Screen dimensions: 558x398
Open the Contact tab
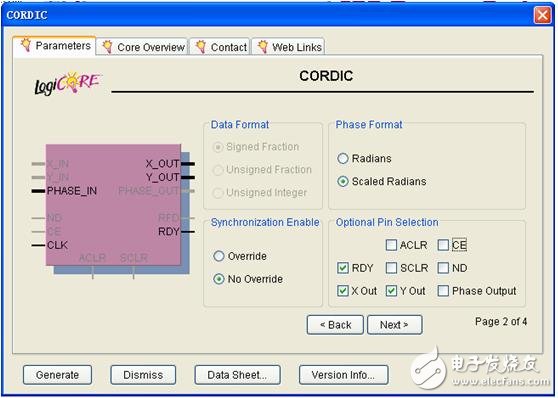[220, 47]
